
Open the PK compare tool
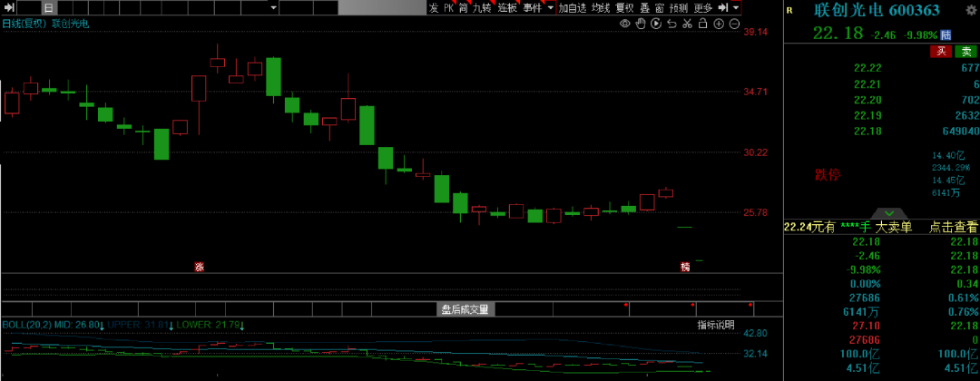pos(449,8)
